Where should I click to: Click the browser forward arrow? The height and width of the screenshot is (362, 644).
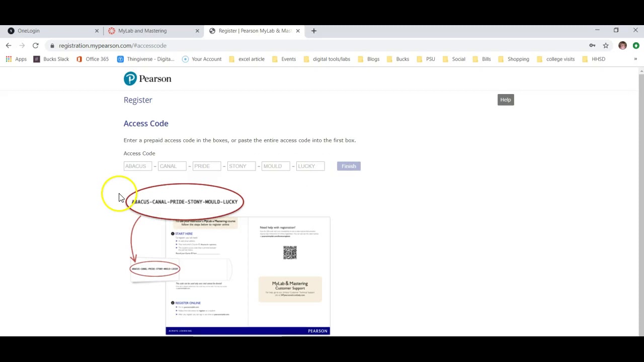22,46
